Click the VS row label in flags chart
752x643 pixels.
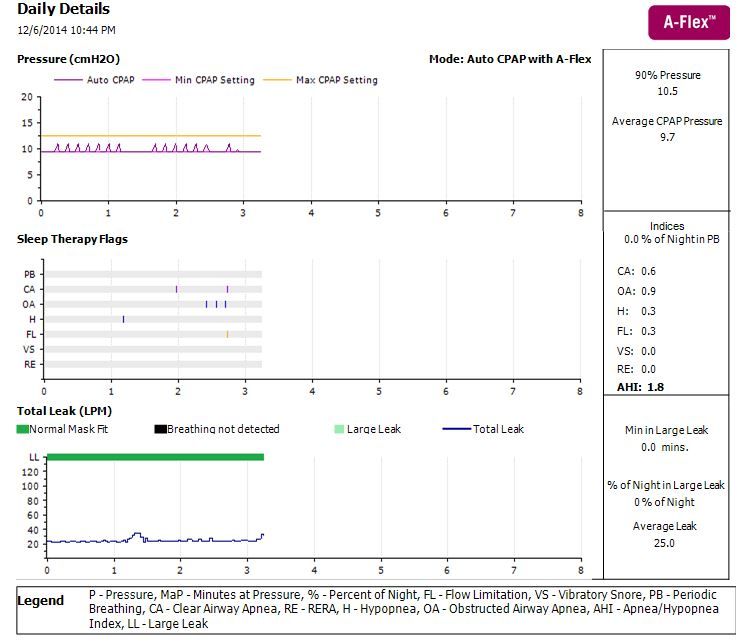pyautogui.click(x=29, y=349)
